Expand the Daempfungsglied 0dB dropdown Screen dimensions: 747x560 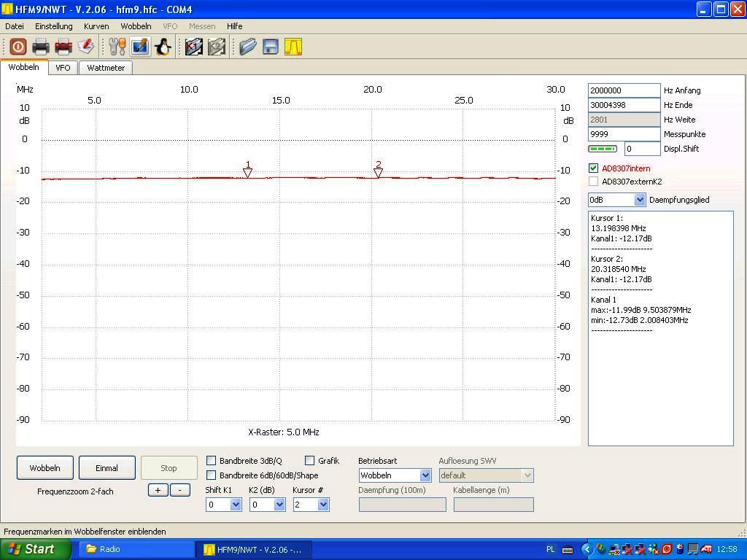617,200
